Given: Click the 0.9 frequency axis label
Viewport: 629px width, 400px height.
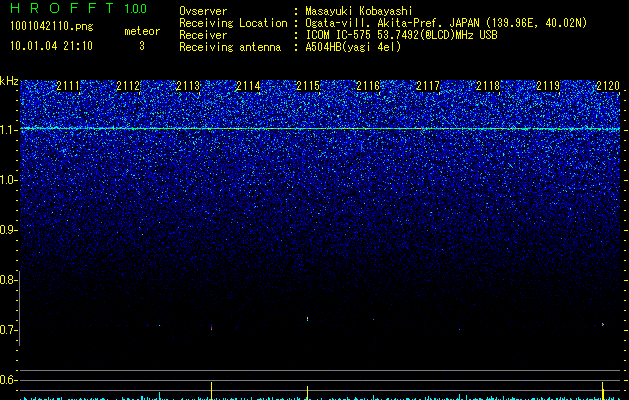Looking at the screenshot, I should click(8, 230).
